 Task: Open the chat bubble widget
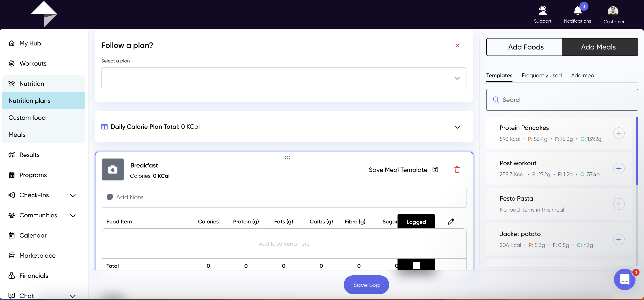(x=625, y=279)
